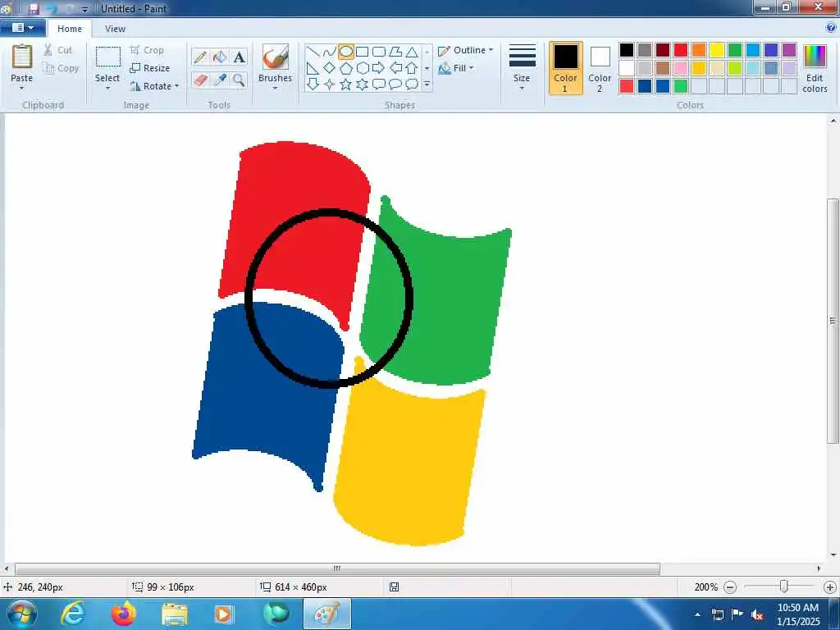The height and width of the screenshot is (630, 840).
Task: Activate Color 2 background selector
Action: (x=600, y=68)
